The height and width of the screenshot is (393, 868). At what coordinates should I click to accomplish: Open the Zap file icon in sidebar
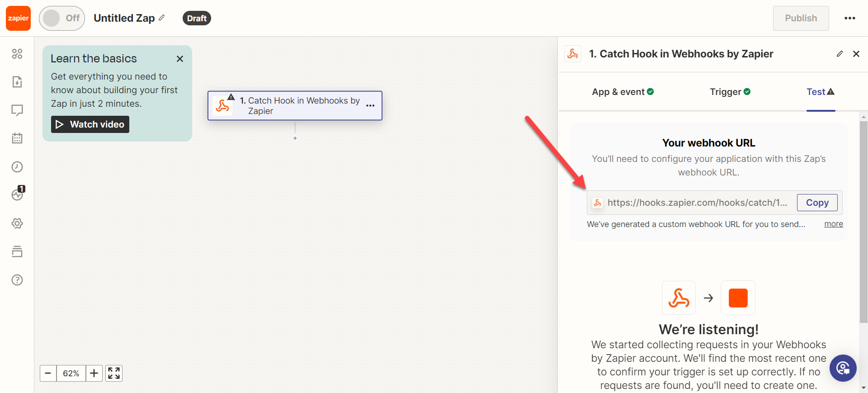tap(17, 82)
